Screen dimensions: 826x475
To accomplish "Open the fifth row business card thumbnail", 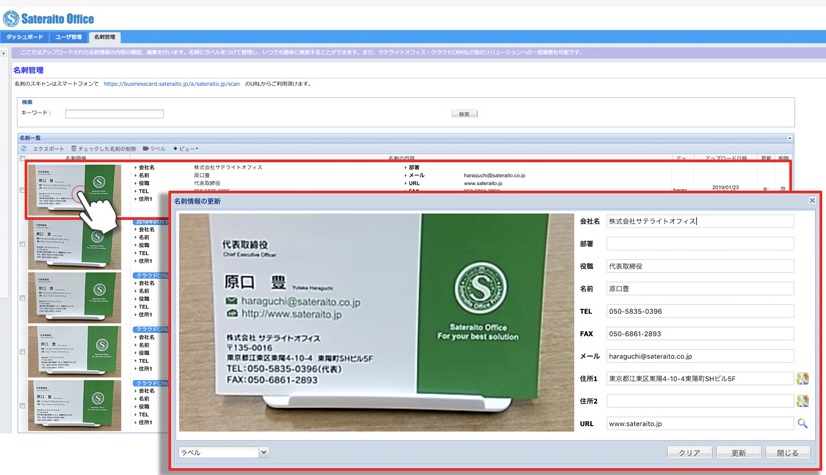I will pyautogui.click(x=74, y=405).
